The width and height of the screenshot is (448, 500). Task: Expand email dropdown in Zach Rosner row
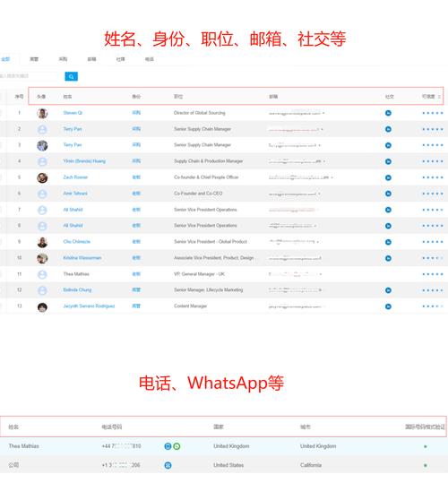pos(332,177)
